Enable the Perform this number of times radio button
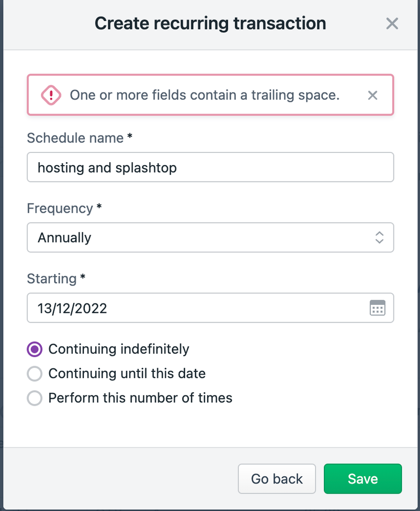The width and height of the screenshot is (420, 511). pyautogui.click(x=35, y=398)
